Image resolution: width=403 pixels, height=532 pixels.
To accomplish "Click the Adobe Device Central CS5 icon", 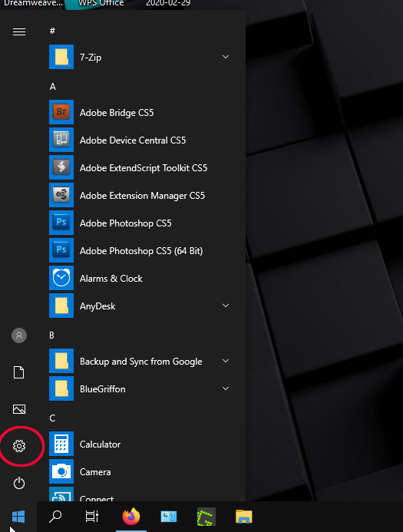I will point(61,140).
